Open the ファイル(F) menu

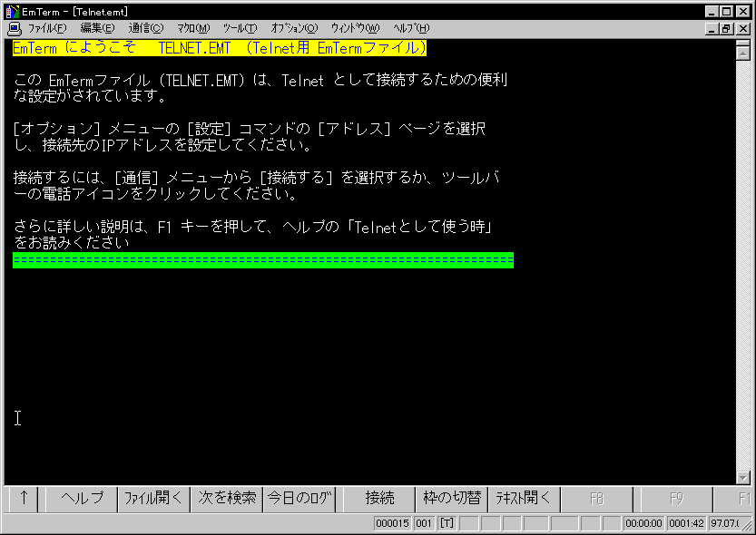point(47,28)
